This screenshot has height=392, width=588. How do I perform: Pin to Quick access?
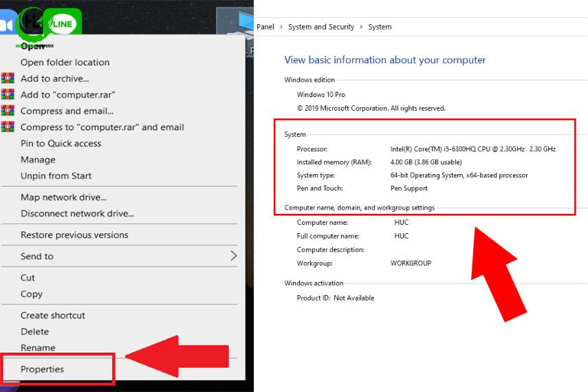(x=61, y=143)
